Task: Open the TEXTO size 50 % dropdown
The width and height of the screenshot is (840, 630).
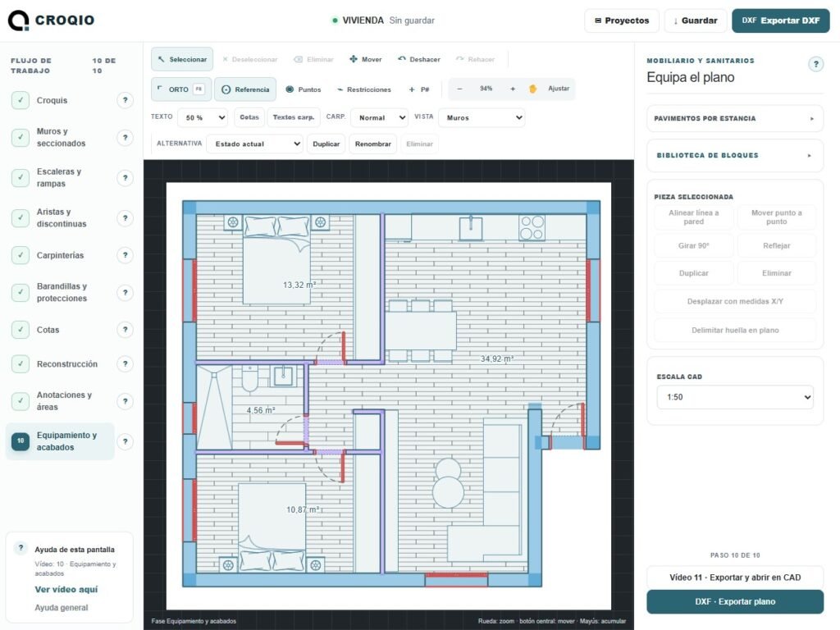Action: coord(203,118)
